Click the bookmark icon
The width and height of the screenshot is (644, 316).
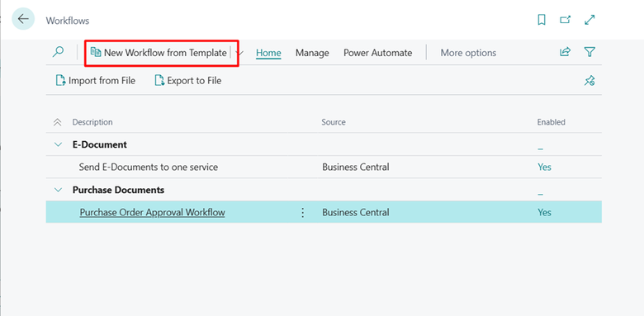(542, 20)
